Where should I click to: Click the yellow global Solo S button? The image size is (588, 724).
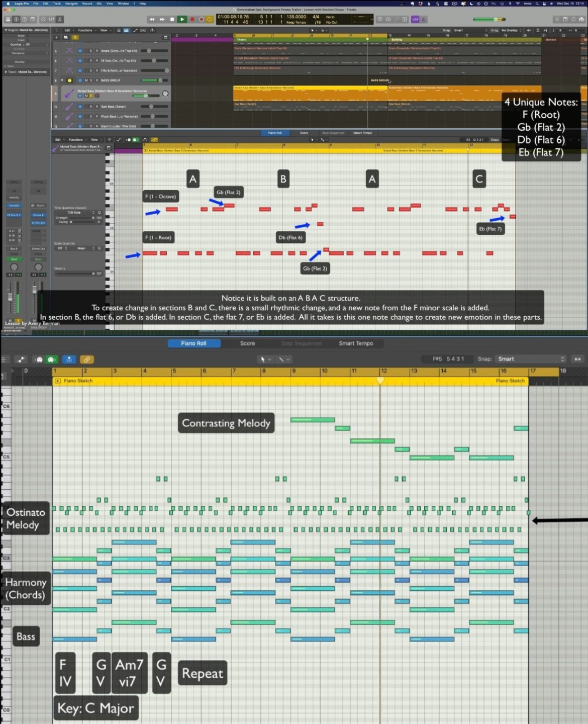pyautogui.click(x=75, y=37)
